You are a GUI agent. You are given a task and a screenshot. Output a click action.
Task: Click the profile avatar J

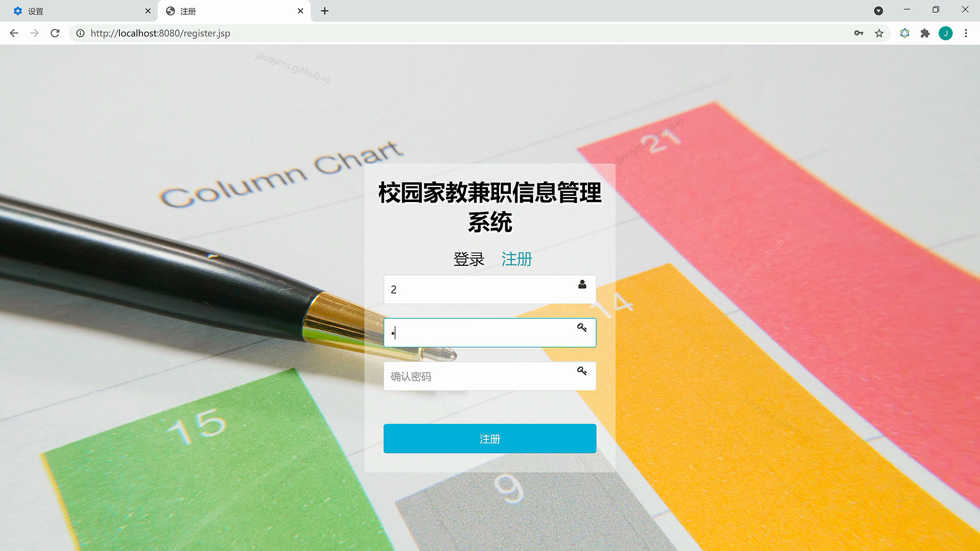pyautogui.click(x=945, y=33)
